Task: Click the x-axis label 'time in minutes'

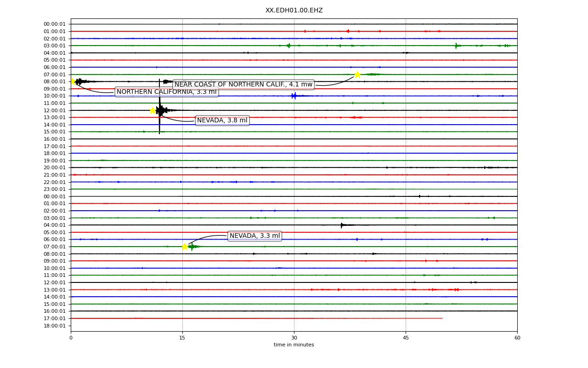Action: [294, 345]
